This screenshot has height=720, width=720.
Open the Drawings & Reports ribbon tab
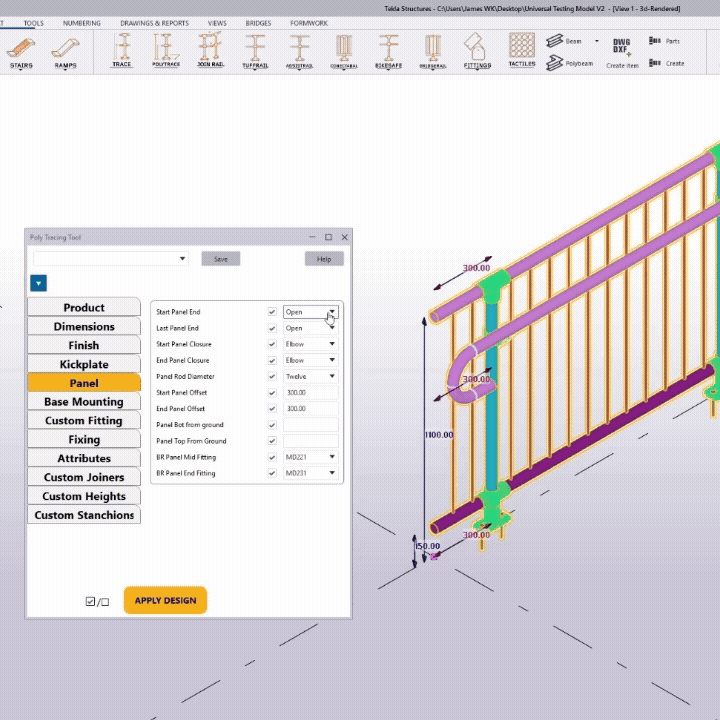coord(154,22)
